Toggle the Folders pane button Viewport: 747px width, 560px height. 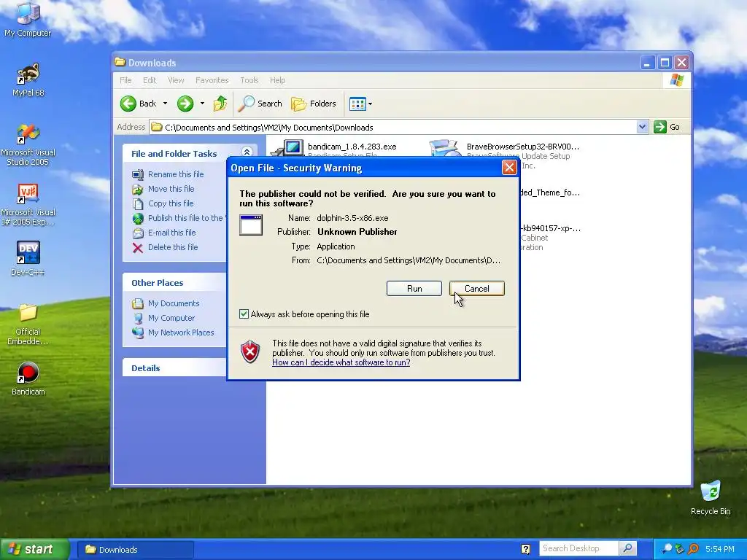tap(314, 104)
